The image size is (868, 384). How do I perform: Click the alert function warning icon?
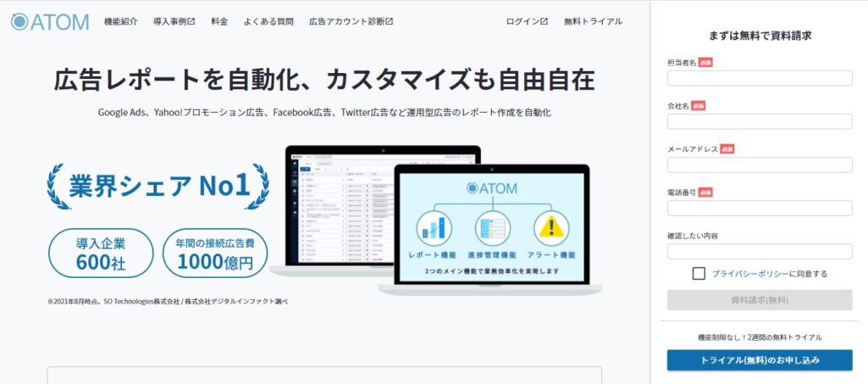tap(550, 228)
